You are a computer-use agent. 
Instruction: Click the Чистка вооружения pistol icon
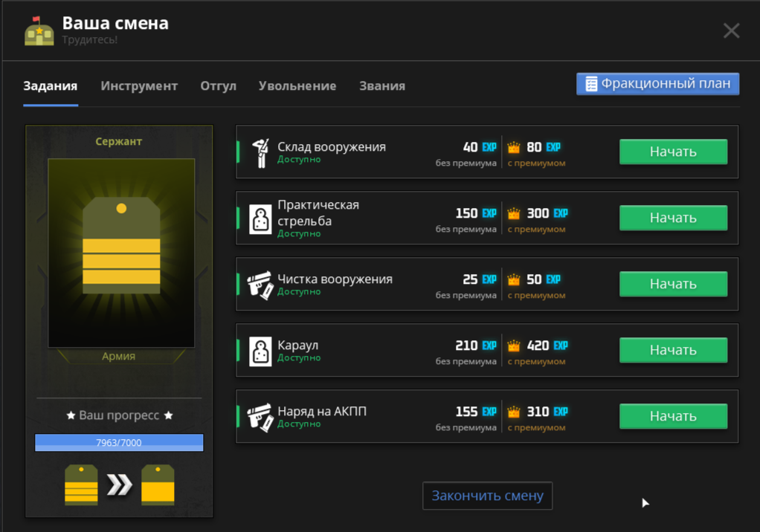(x=260, y=285)
